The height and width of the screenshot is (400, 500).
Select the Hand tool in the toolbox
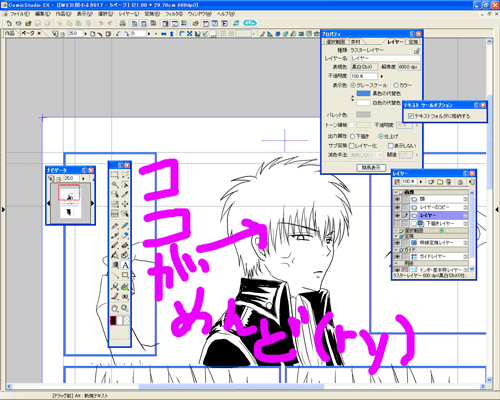point(115,308)
